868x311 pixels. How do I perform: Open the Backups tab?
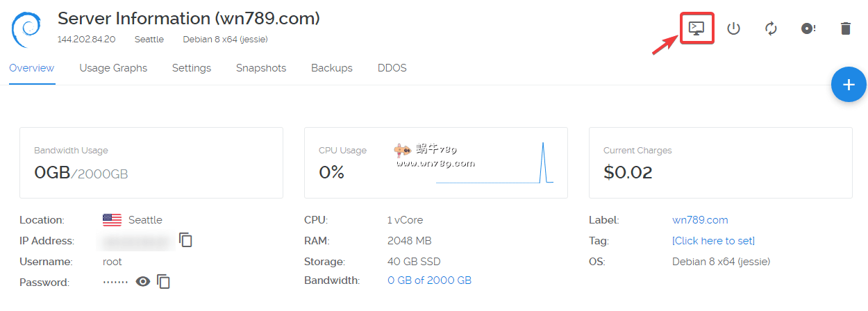[332, 68]
